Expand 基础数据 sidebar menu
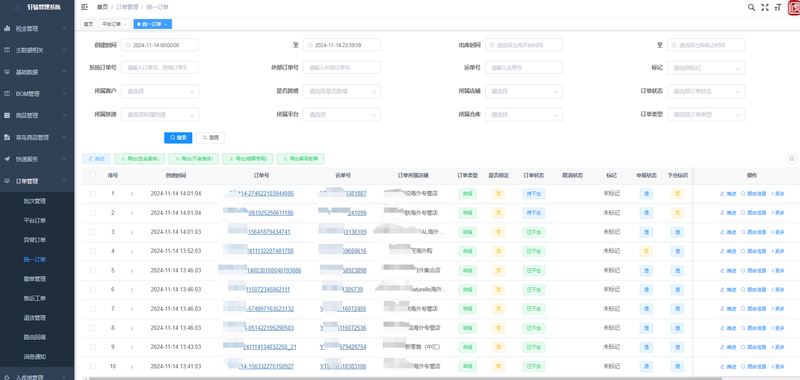This screenshot has width=800, height=380. click(37, 72)
